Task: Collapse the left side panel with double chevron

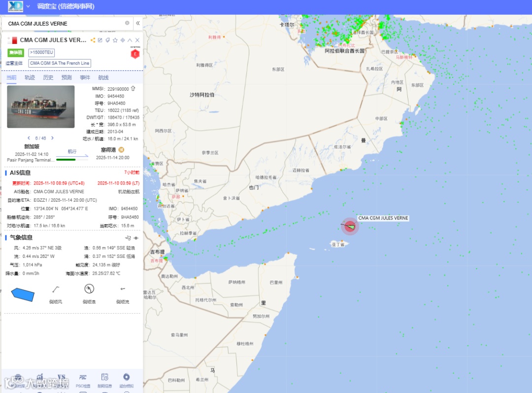Action: point(138,23)
